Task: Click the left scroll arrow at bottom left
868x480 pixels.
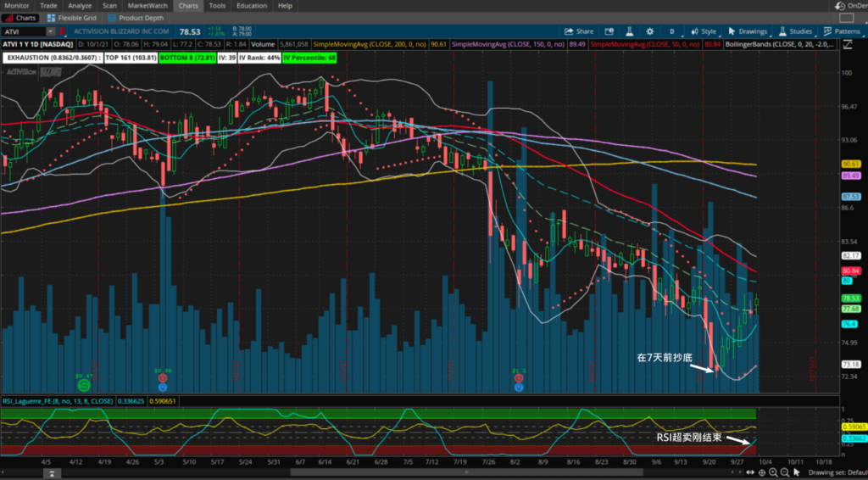Action: (x=4, y=472)
